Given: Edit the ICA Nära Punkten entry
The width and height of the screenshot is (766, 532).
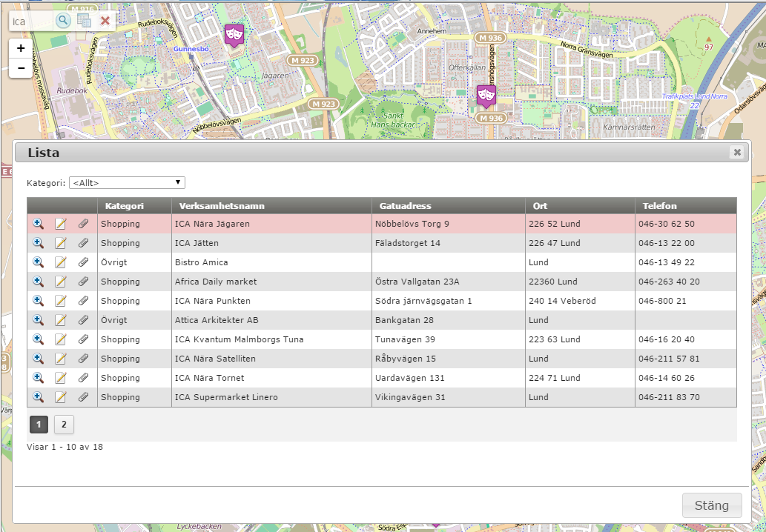Looking at the screenshot, I should (61, 301).
